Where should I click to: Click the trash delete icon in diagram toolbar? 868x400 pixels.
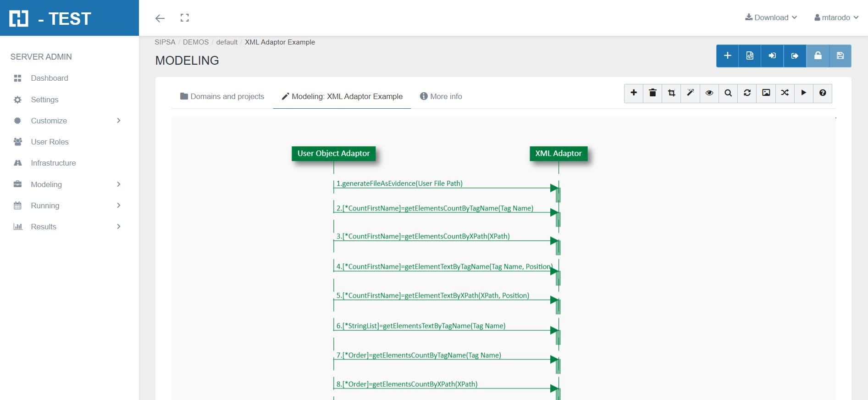652,93
